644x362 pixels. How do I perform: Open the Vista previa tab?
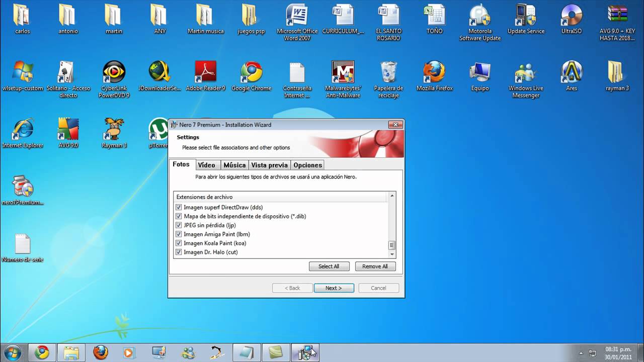269,165
